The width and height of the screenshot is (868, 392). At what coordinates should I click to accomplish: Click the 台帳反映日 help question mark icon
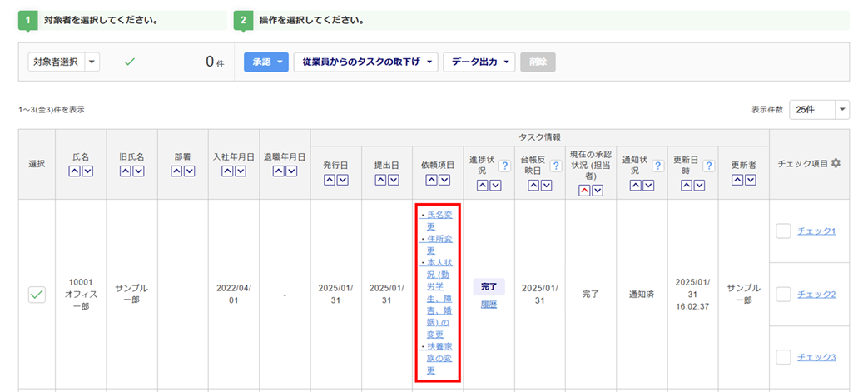pyautogui.click(x=555, y=166)
